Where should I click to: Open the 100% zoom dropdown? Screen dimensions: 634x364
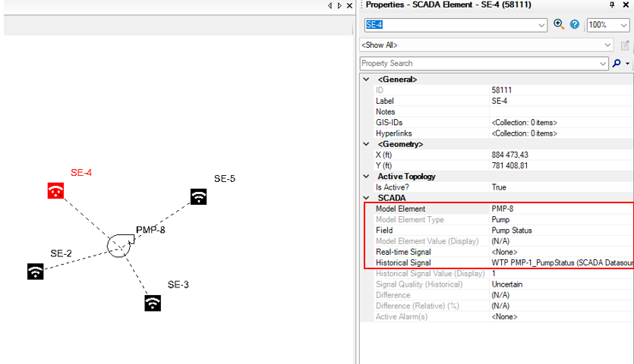click(623, 25)
